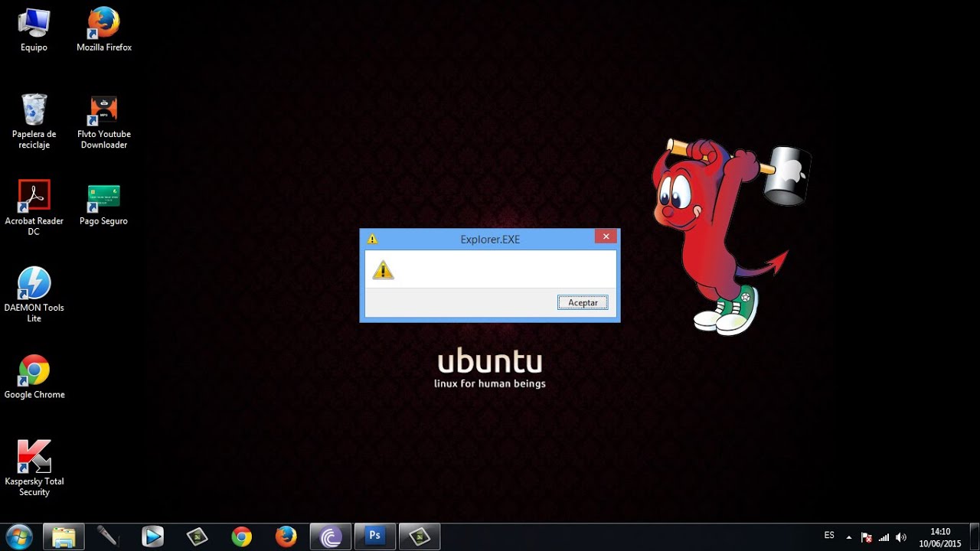This screenshot has height=551, width=980.
Task: Show hidden tray icons arrow
Action: tap(848, 537)
